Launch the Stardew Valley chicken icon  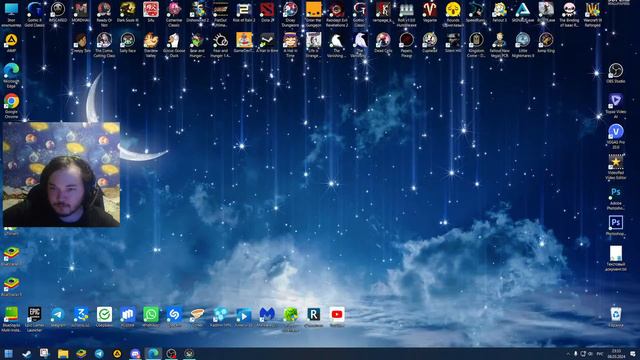[151, 44]
